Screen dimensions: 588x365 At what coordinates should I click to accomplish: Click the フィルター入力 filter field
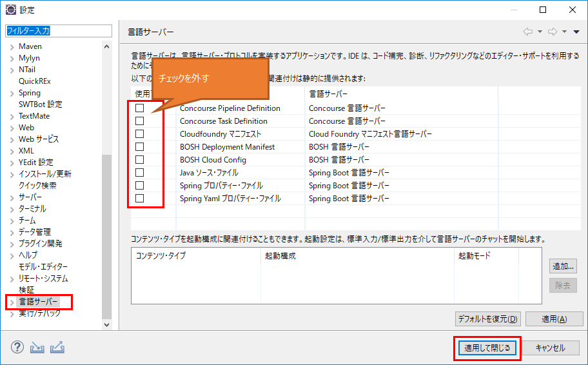(59, 31)
